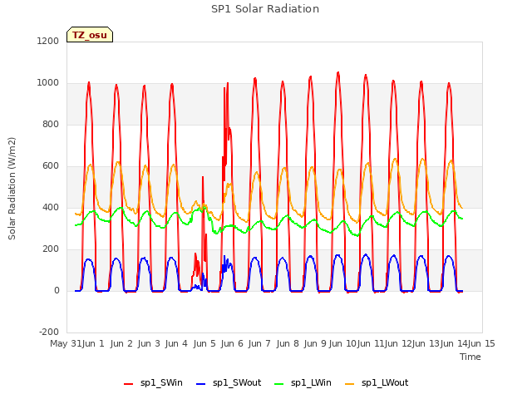Click the Jun 6 x-axis tick label
The height and width of the screenshot is (399, 532).
[x=232, y=343]
